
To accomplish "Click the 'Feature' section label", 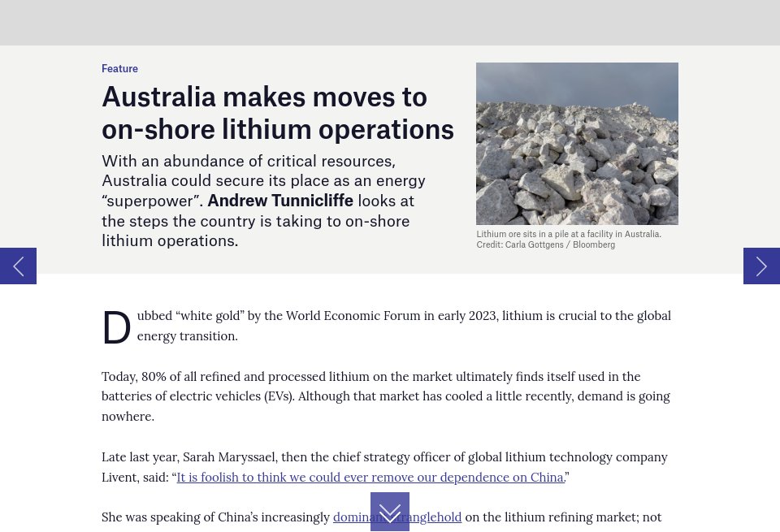I will (x=119, y=68).
